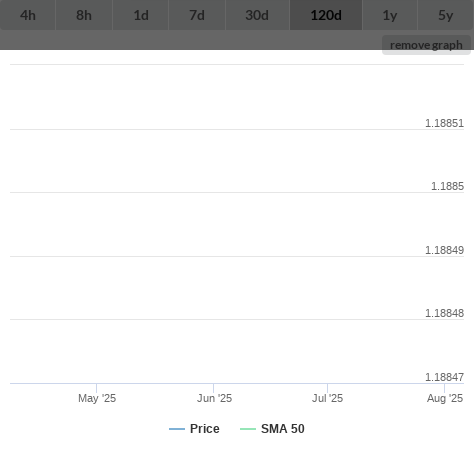Image resolution: width=474 pixels, height=455 pixels.
Task: Toggle the Price series legend label
Action: 205,429
